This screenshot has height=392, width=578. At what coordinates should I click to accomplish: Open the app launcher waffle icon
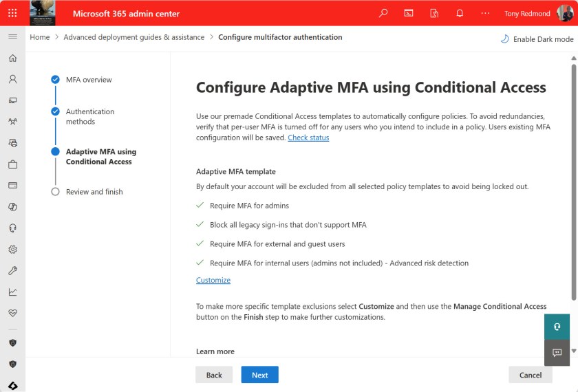[12, 13]
